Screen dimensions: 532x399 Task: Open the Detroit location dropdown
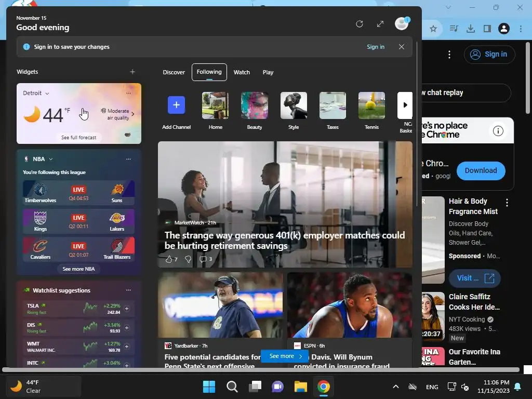36,93
